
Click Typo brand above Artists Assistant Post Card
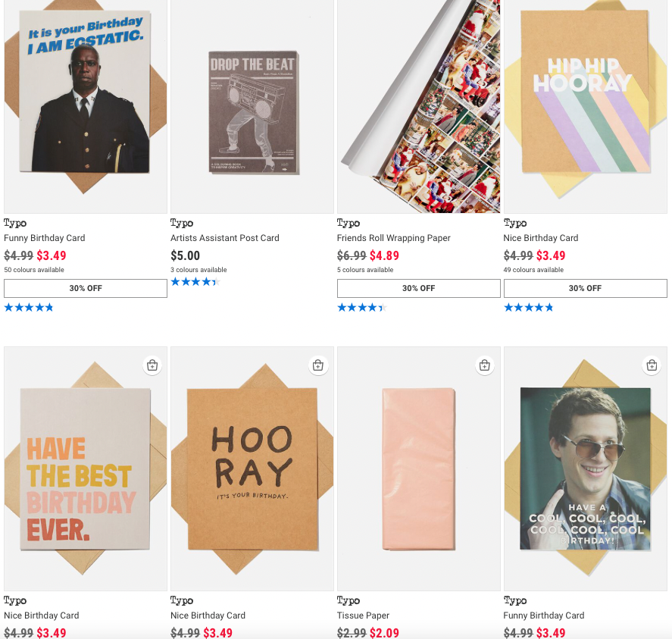point(182,223)
